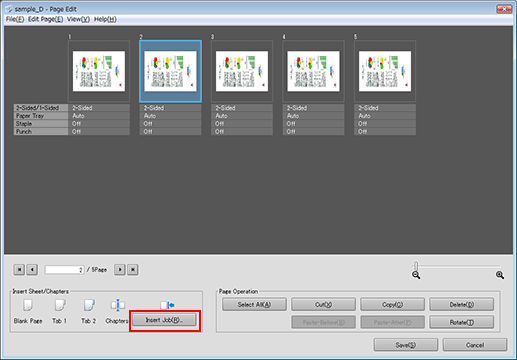Open the File menu

click(x=15, y=19)
